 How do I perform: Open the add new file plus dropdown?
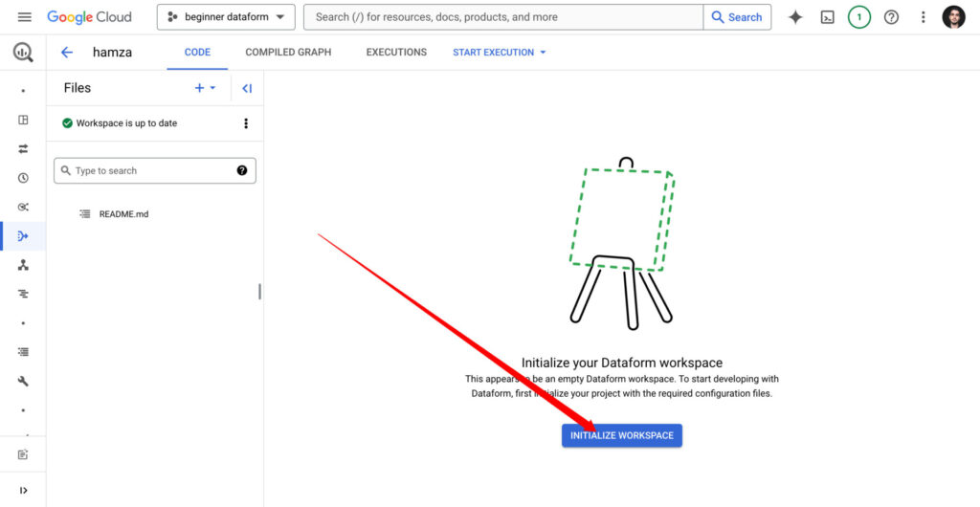205,88
